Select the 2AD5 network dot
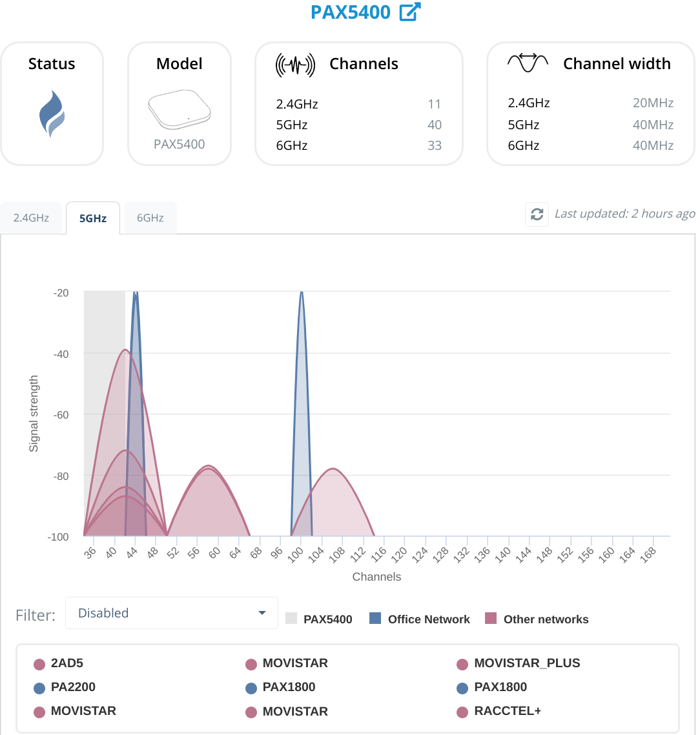700x735 pixels. (x=39, y=664)
